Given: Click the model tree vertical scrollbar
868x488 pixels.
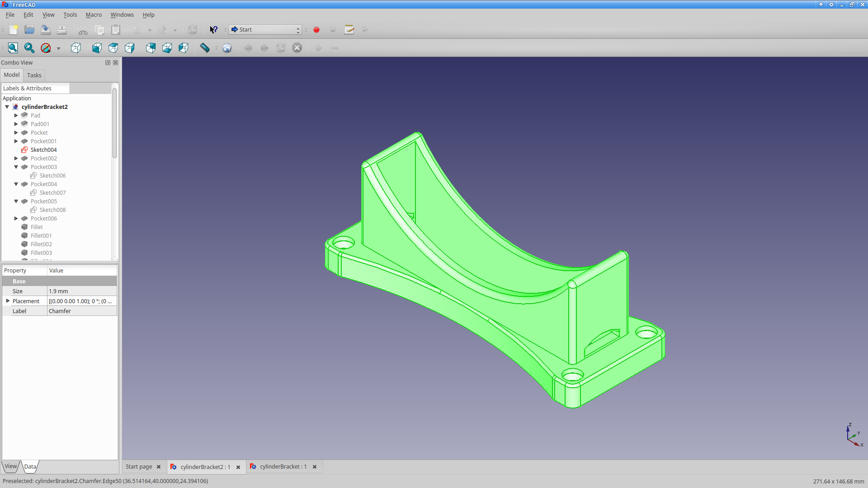Looking at the screenshot, I should tap(114, 123).
